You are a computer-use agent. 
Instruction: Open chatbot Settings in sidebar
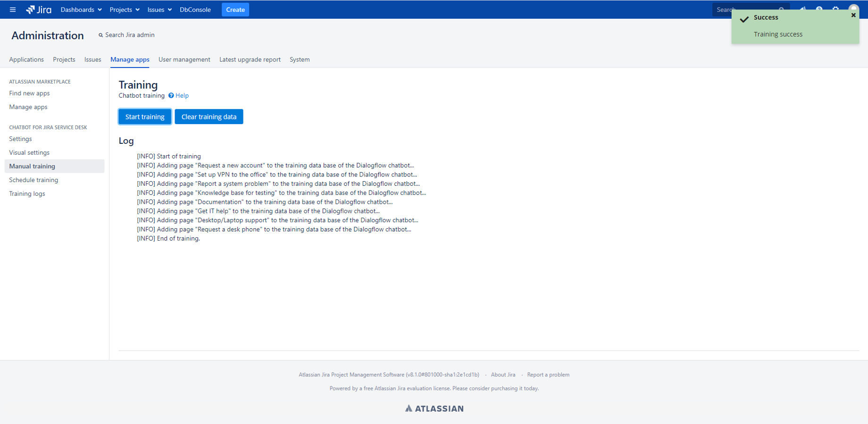click(x=21, y=139)
